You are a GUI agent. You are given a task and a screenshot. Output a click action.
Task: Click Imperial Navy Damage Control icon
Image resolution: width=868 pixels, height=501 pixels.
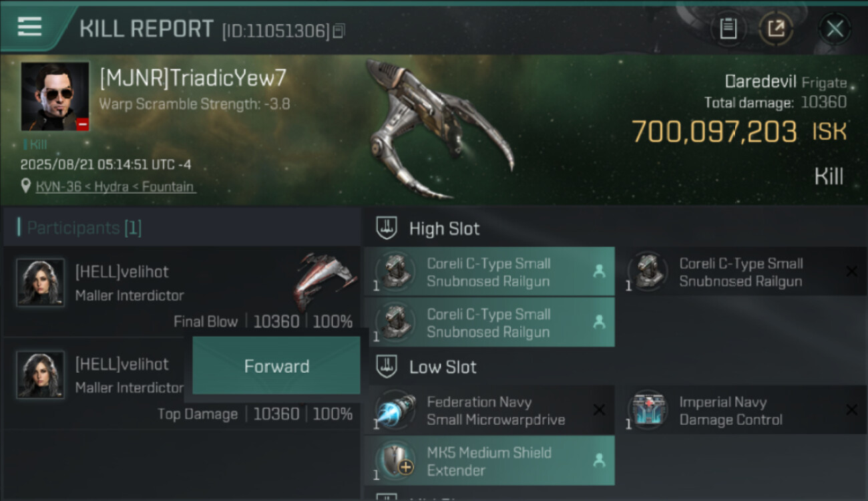coord(648,409)
